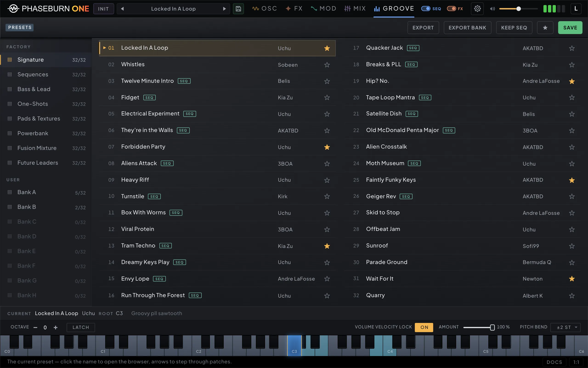
Task: Click the PRESETS tab label
Action: click(20, 28)
